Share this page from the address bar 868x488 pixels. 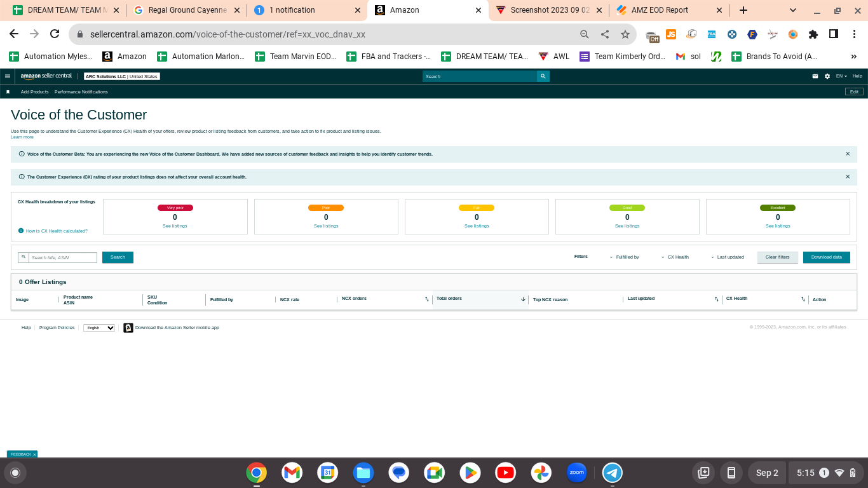tap(605, 34)
